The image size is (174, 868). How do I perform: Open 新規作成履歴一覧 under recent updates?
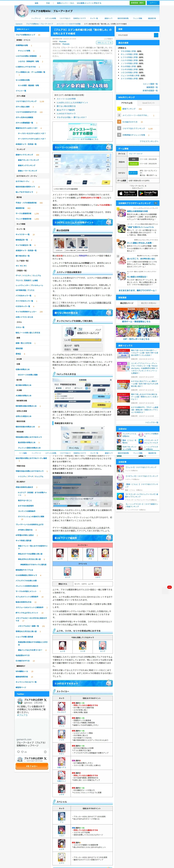click(150, 91)
